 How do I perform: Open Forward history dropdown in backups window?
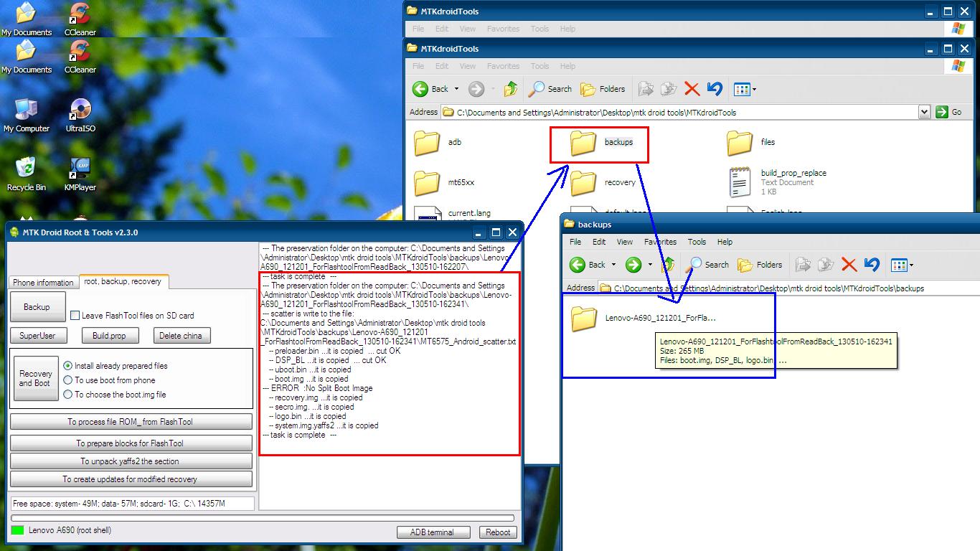(x=651, y=265)
